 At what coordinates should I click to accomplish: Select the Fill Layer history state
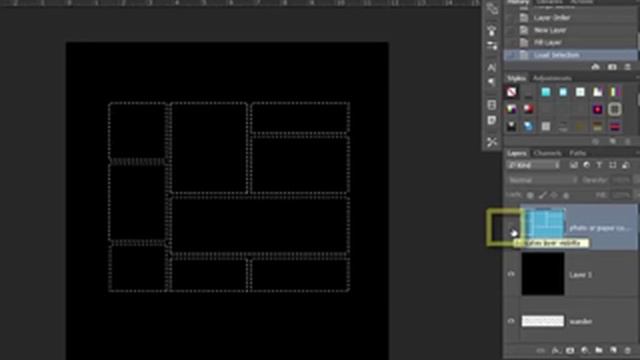pyautogui.click(x=571, y=42)
